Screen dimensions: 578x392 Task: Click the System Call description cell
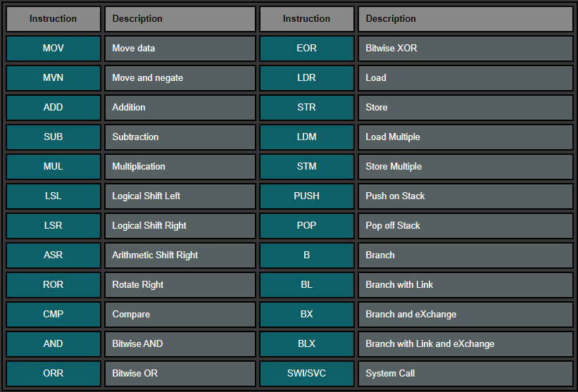point(465,374)
